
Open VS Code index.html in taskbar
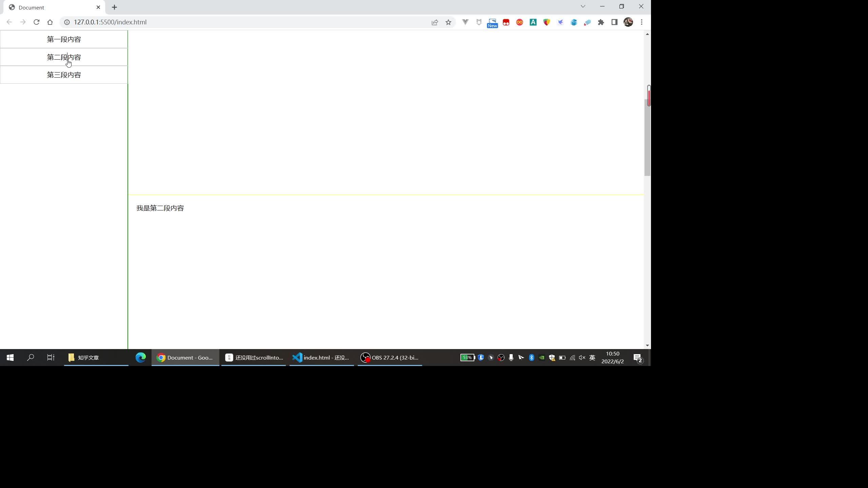click(x=321, y=358)
